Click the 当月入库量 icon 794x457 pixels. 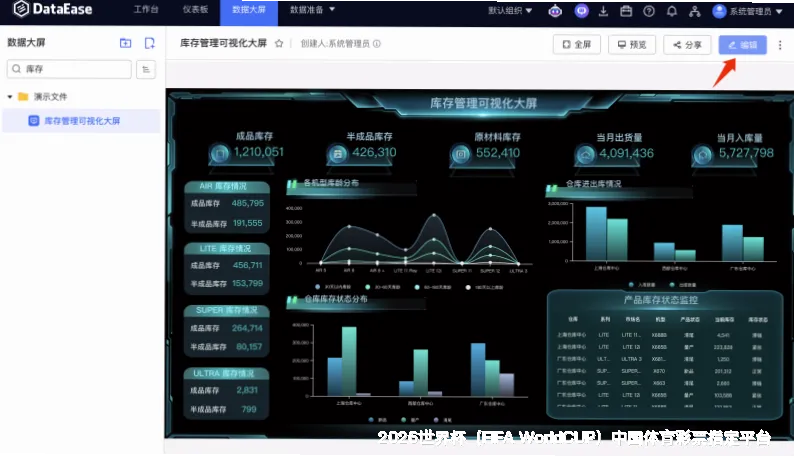(x=702, y=155)
